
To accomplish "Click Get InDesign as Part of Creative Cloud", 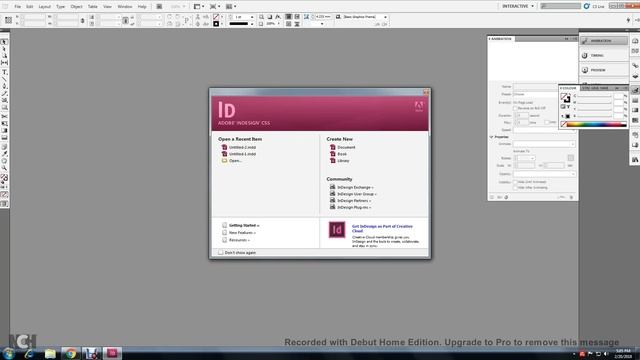I will point(382,229).
